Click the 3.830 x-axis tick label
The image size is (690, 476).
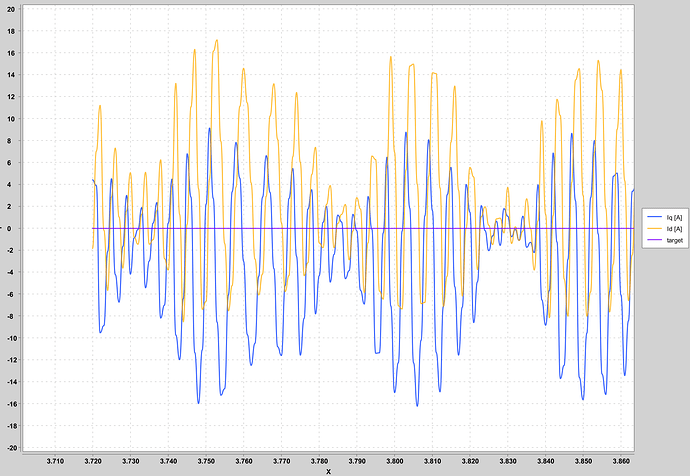(508, 461)
